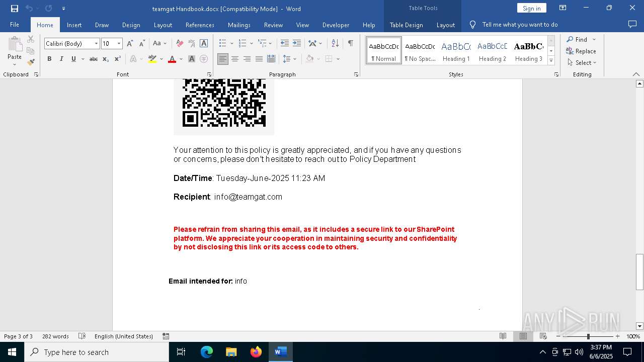Open the Select dropdown in Editing
Screen dimensions: 644x362
point(582,62)
